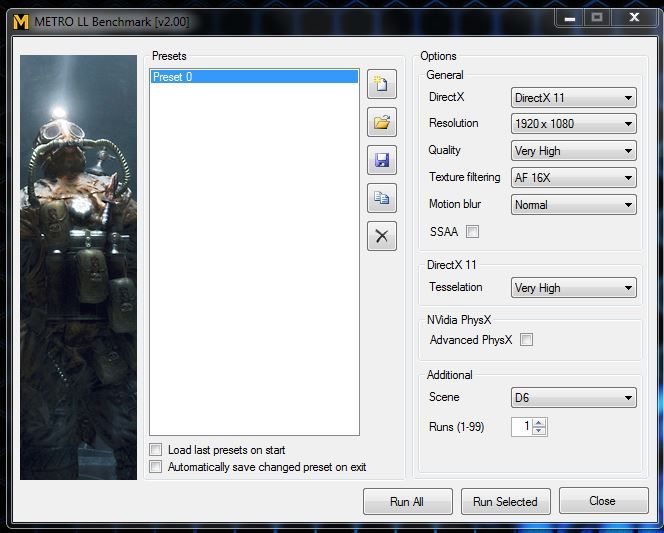The width and height of the screenshot is (664, 533).
Task: Select Preset 0 in the presets list
Action: 253,77
